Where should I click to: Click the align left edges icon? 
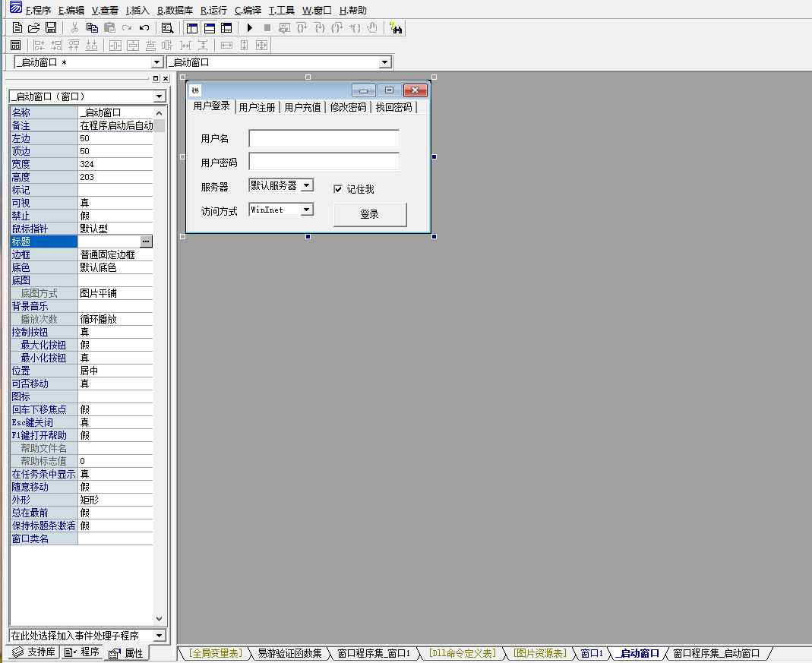click(x=39, y=46)
